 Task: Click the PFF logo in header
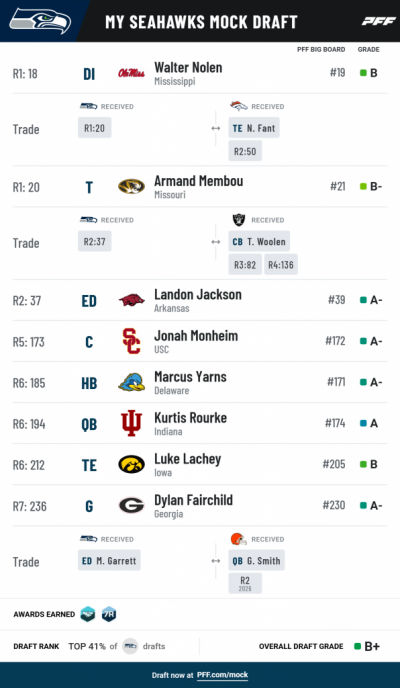tap(379, 21)
